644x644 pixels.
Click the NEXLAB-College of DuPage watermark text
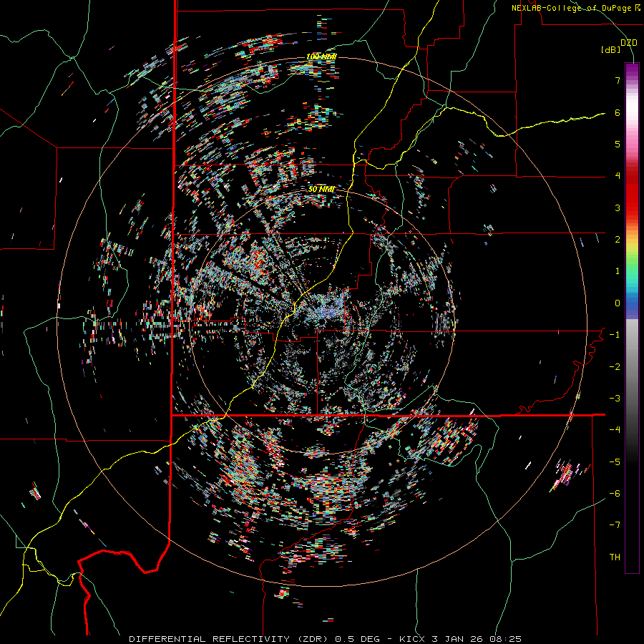pos(575,8)
